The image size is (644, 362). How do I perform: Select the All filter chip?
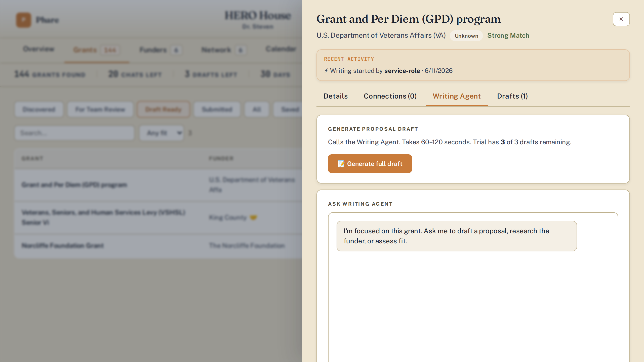tap(257, 109)
